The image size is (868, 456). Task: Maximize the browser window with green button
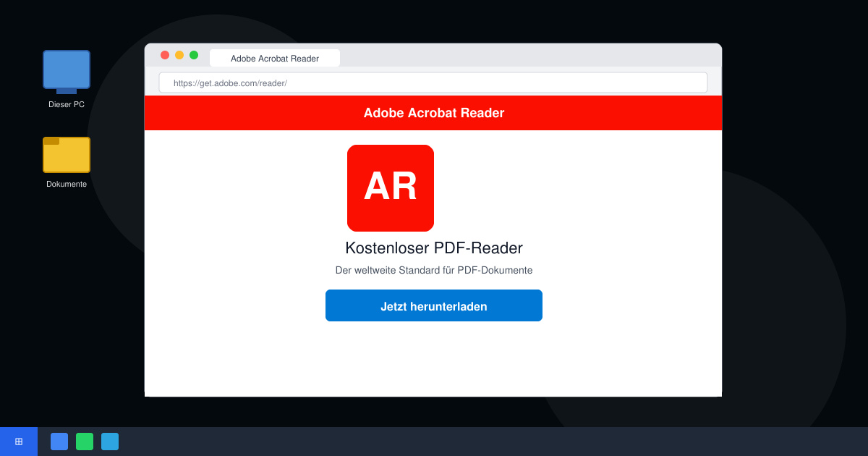pos(194,55)
